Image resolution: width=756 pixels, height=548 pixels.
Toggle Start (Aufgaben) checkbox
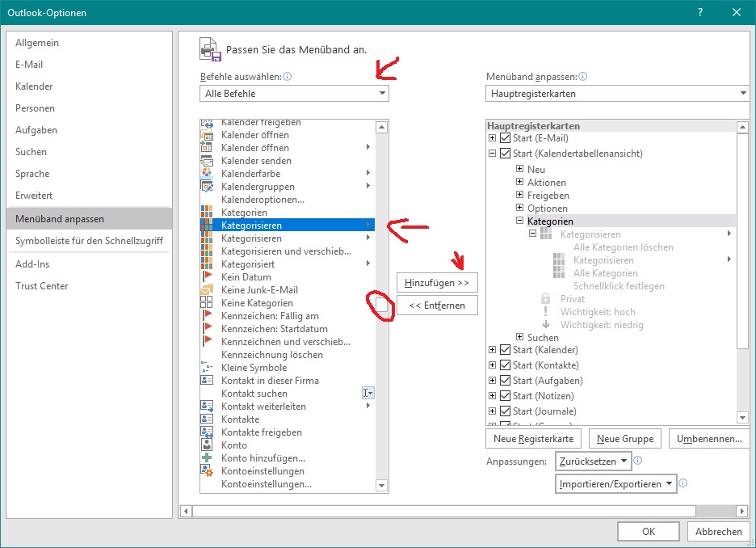coord(506,381)
